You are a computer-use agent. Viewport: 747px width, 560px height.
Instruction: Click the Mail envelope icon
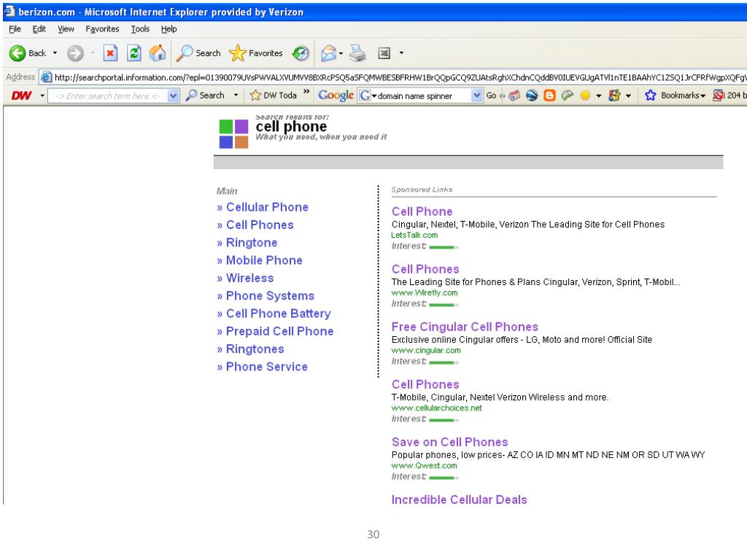tap(328, 53)
